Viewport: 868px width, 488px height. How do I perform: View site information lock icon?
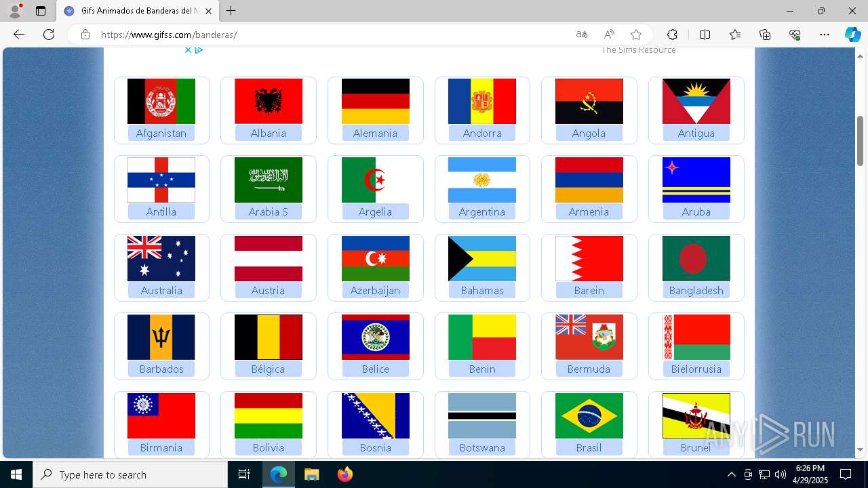point(85,35)
